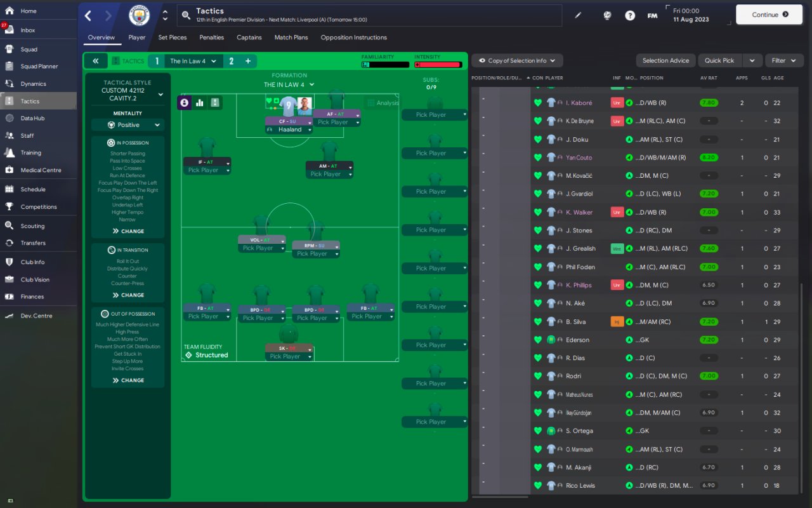Open The In Law 4 tactic name dropdown

(193, 61)
